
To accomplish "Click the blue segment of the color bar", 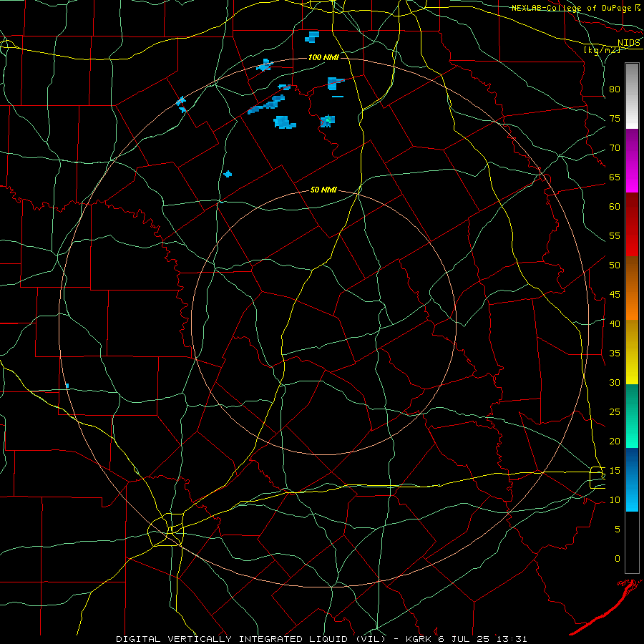I will (632, 479).
